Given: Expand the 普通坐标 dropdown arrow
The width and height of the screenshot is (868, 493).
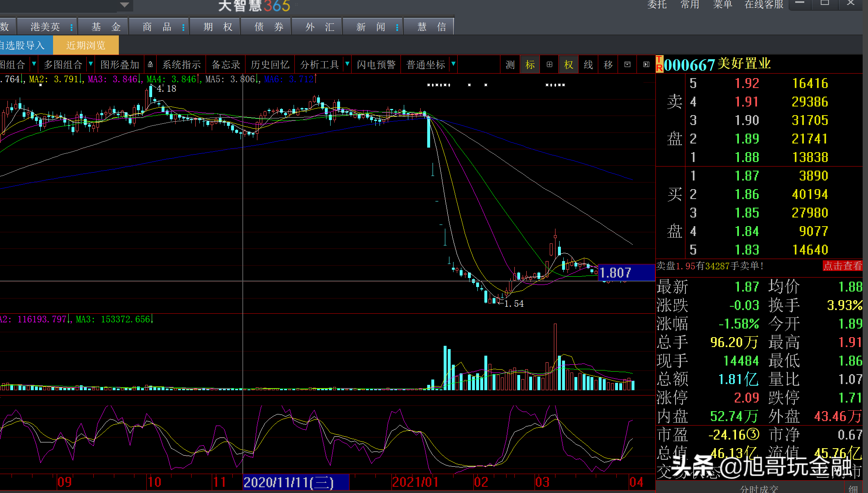Looking at the screenshot, I should [x=454, y=64].
